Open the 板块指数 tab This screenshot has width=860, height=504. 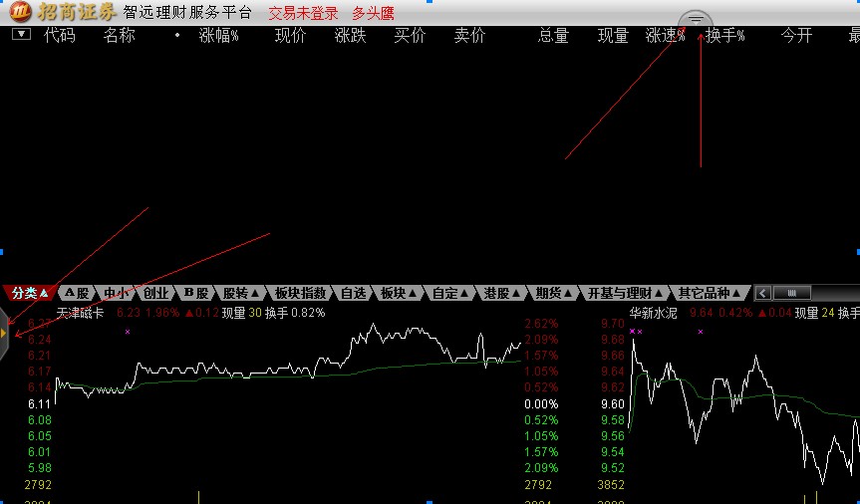click(x=300, y=293)
